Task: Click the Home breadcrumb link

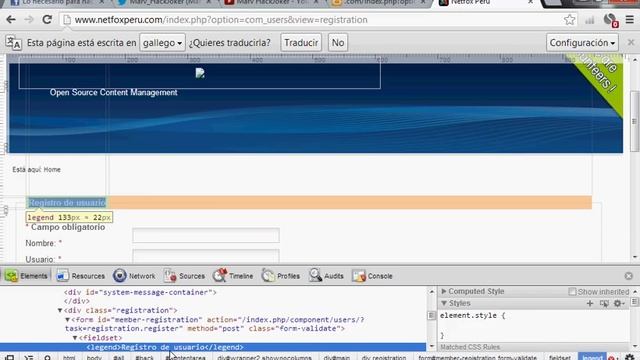Action: [52, 169]
